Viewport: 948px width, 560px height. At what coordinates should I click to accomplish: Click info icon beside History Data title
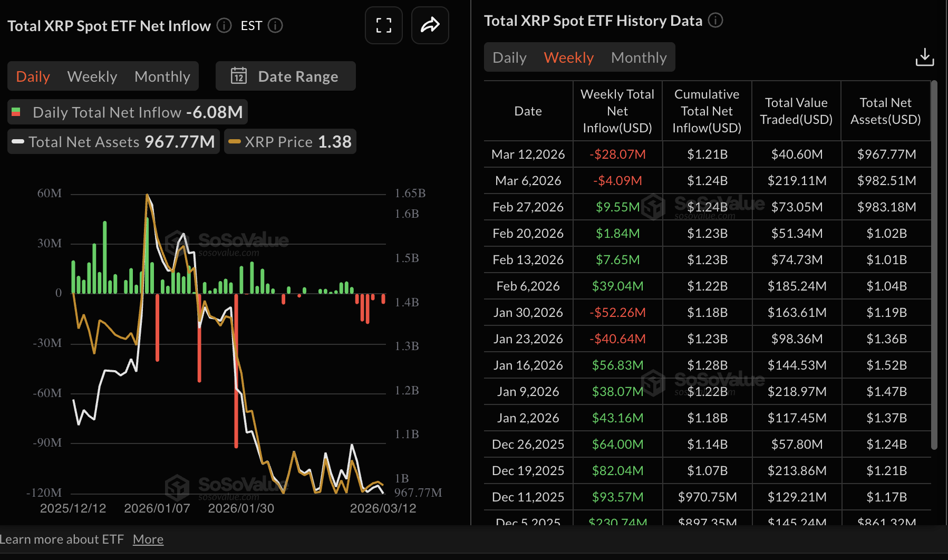click(715, 21)
